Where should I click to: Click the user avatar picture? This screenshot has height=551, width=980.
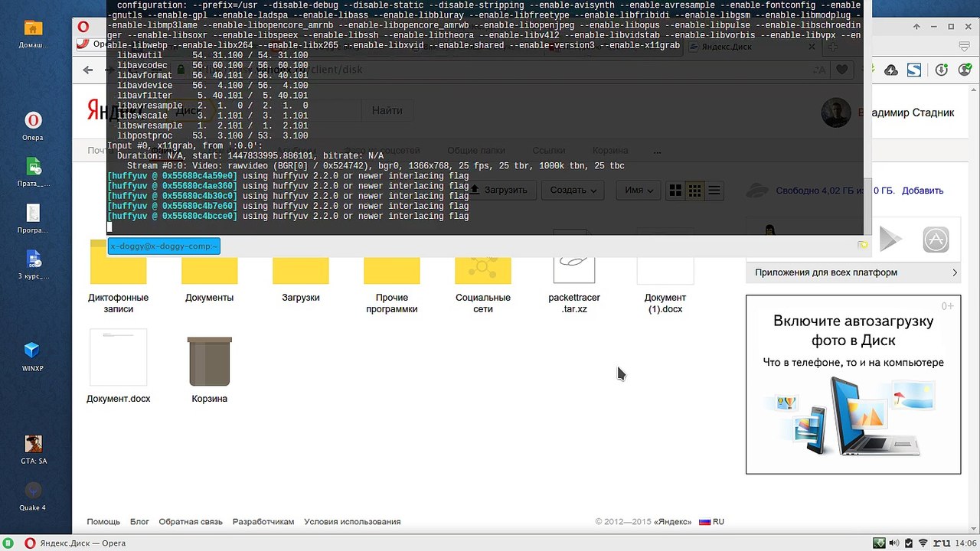tap(836, 112)
